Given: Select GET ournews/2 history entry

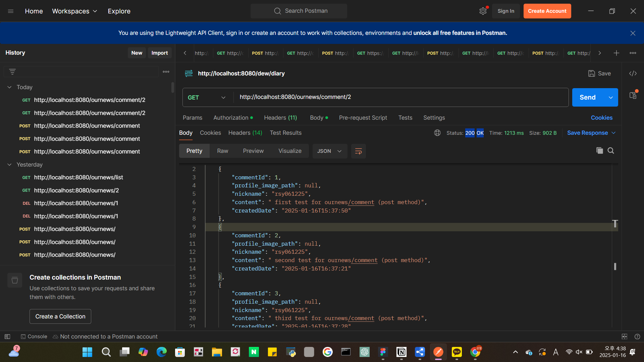Looking at the screenshot, I should click(76, 190).
